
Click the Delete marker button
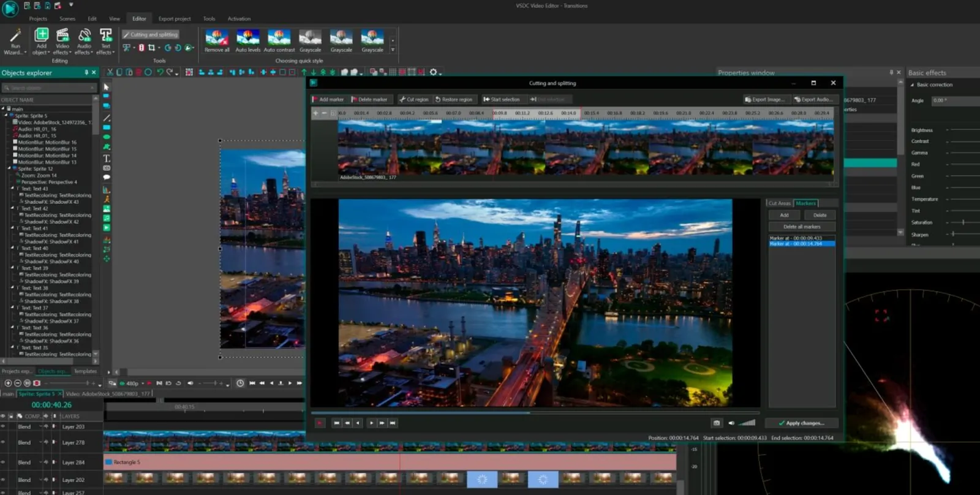[x=369, y=99]
